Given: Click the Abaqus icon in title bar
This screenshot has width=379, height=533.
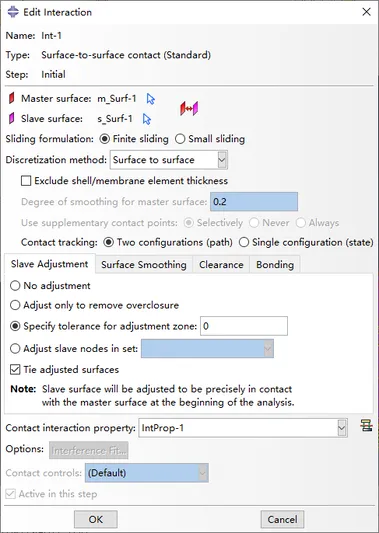Looking at the screenshot, I should (13, 12).
